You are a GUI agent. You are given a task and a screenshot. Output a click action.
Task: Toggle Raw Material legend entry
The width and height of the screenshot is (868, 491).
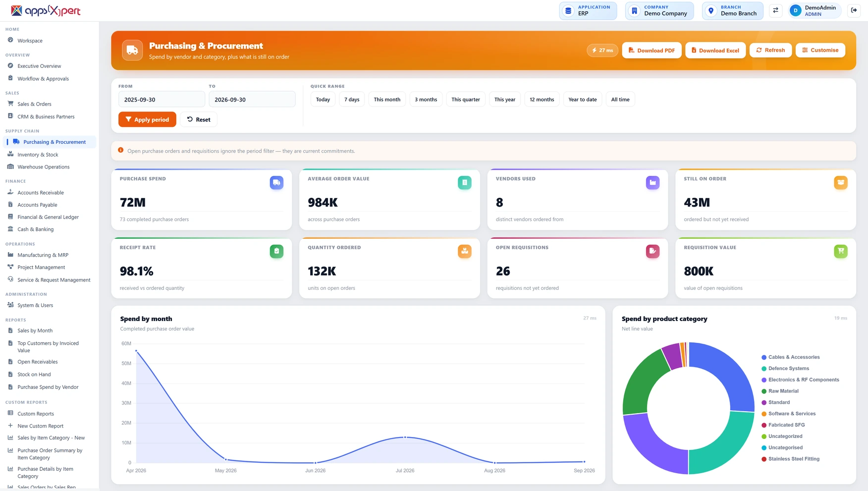tap(780, 391)
